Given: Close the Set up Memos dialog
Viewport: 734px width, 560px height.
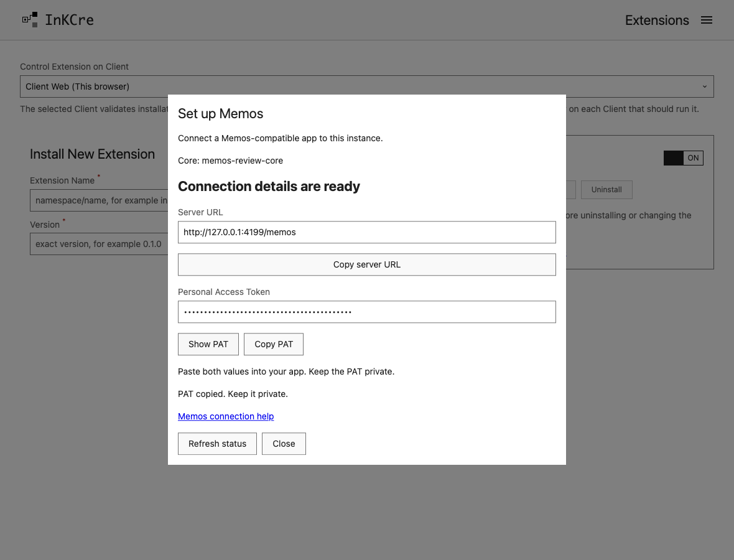Looking at the screenshot, I should 284,444.
